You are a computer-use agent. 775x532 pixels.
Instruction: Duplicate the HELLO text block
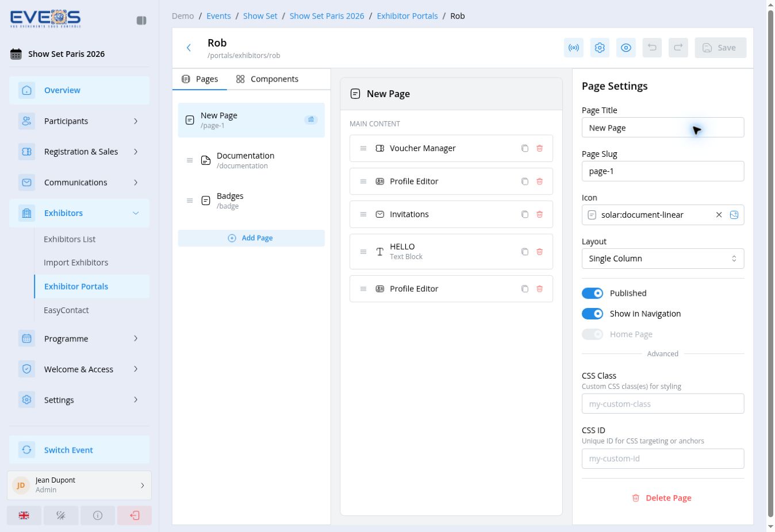click(525, 252)
